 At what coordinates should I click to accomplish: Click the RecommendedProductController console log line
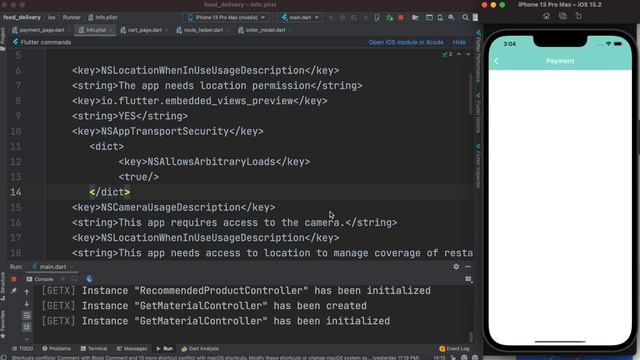tap(236, 291)
